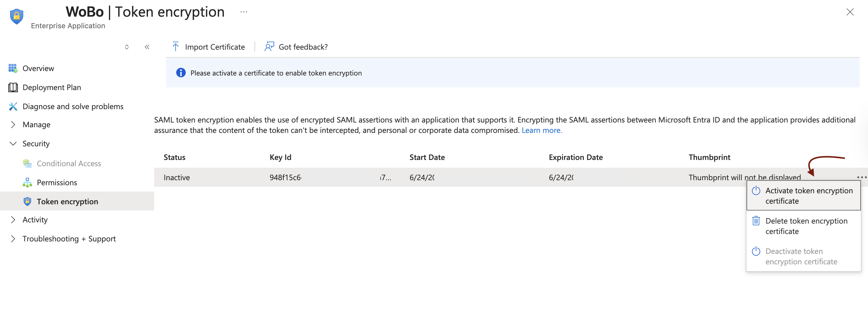Click the Thumbprint will not be displayed cell
868x311 pixels.
click(745, 178)
